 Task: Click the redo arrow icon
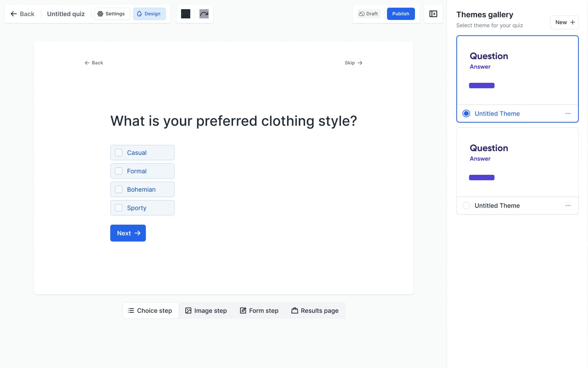(204, 14)
